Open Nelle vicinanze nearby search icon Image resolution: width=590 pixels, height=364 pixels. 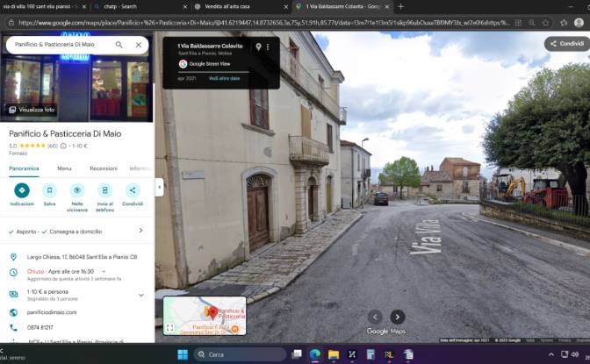(77, 190)
